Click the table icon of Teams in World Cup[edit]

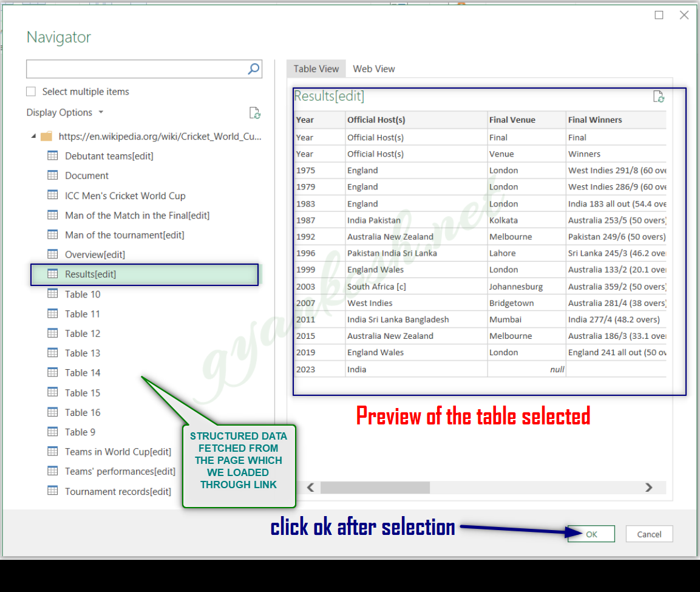53,451
